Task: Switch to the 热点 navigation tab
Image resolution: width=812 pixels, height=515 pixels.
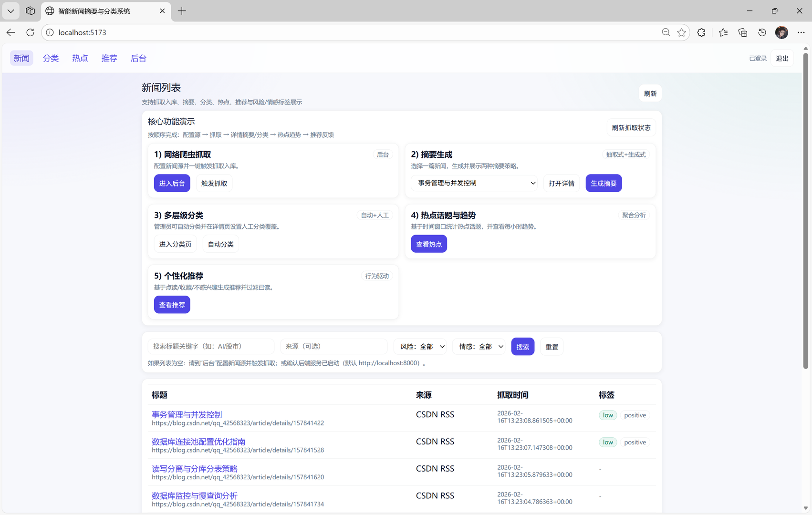Action: [x=80, y=58]
